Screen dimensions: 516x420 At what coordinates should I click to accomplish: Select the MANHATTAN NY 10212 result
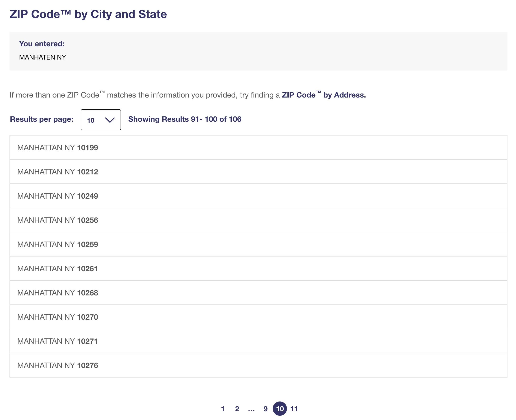pos(58,172)
